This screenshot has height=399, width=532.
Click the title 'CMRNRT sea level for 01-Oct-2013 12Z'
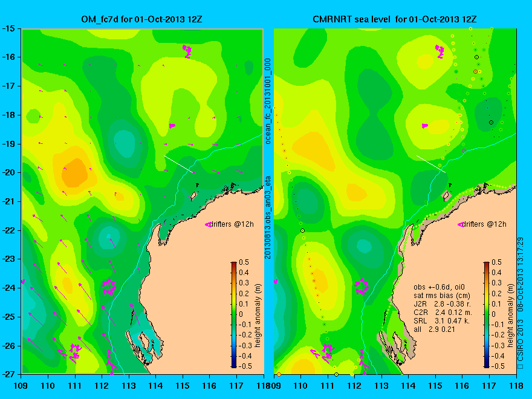coord(395,19)
